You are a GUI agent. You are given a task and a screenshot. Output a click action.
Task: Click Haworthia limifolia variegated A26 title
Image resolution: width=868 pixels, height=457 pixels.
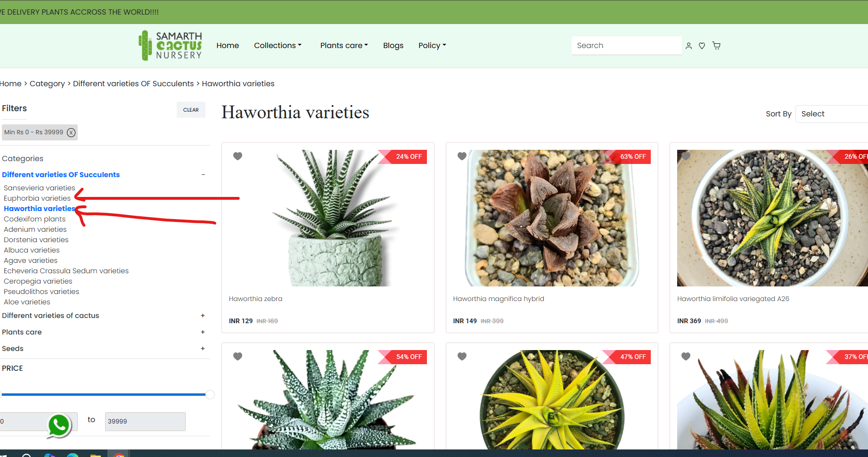click(733, 299)
